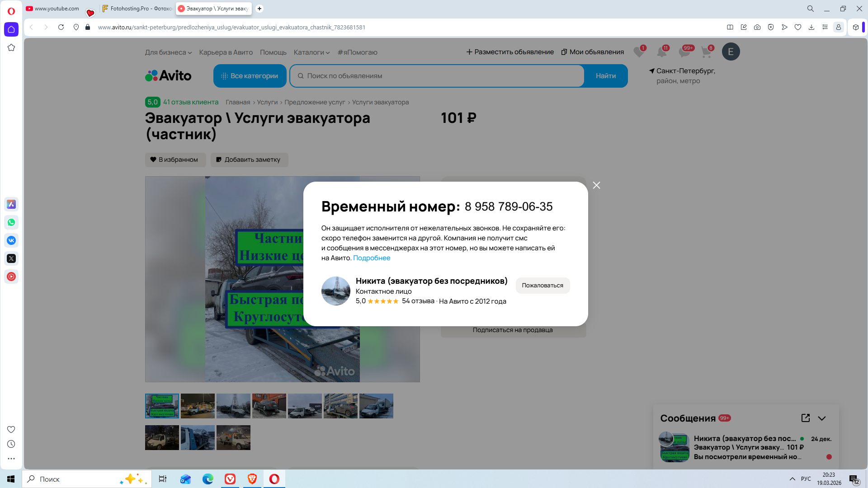This screenshot has height=488, width=868.
Task: Open Avito shopping cart icon
Action: coord(706,52)
